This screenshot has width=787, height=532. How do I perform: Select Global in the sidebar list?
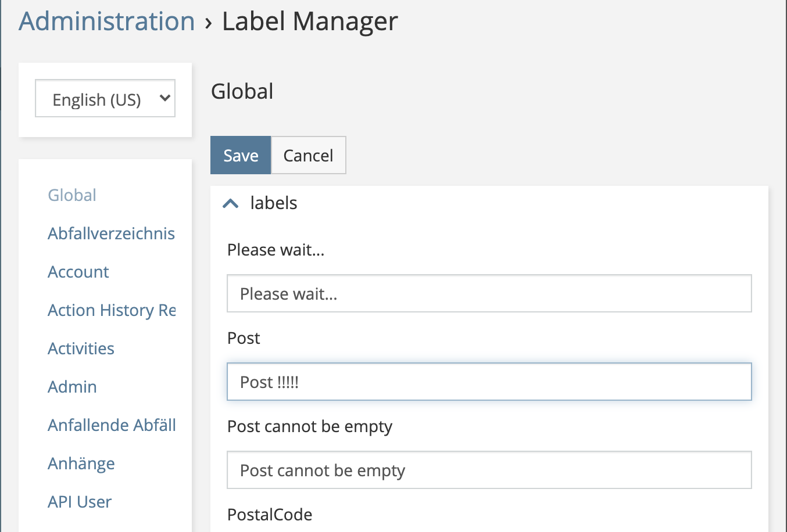pos(72,195)
